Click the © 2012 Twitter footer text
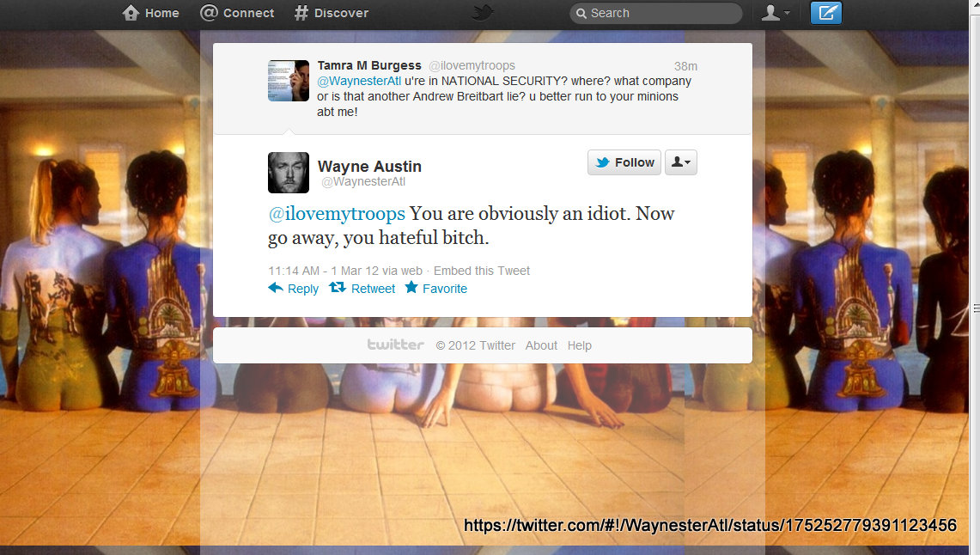Screen dimensions: 980x555 coord(476,345)
